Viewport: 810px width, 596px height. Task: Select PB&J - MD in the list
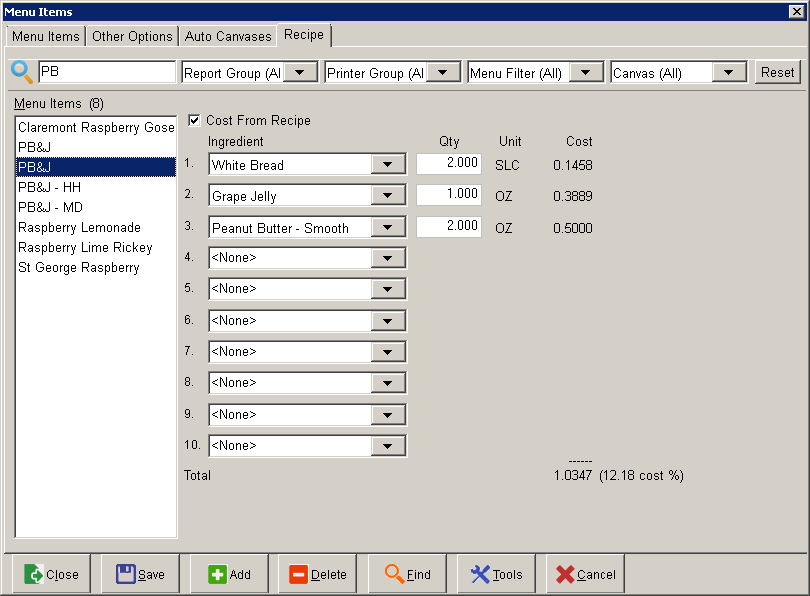(96, 207)
